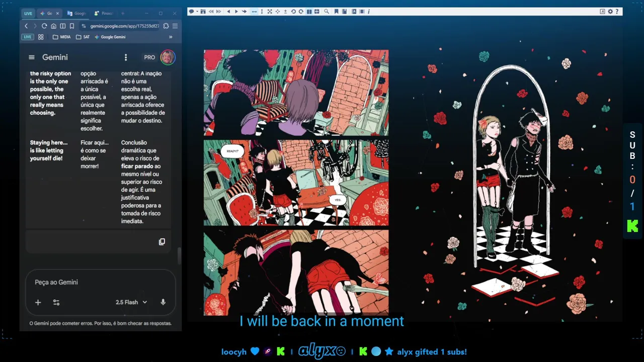
Task: Click the center-view four-dot icon in viewer
Action: (x=277, y=12)
